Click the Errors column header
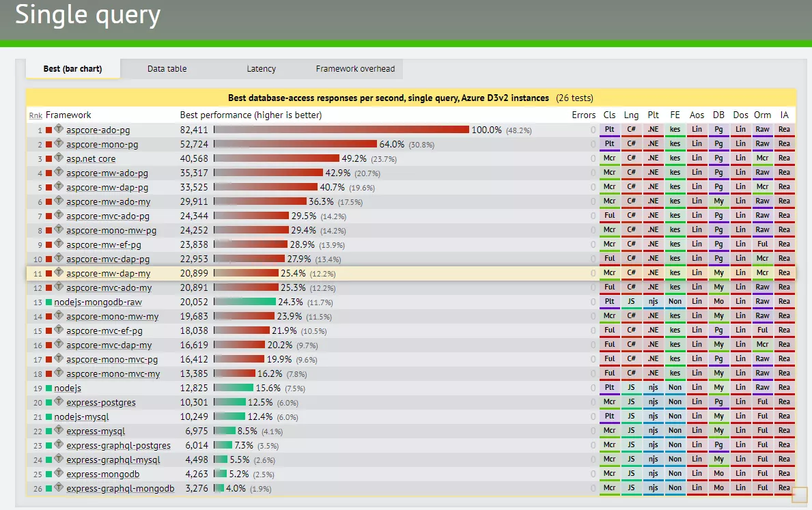Image resolution: width=812 pixels, height=510 pixels. click(584, 115)
